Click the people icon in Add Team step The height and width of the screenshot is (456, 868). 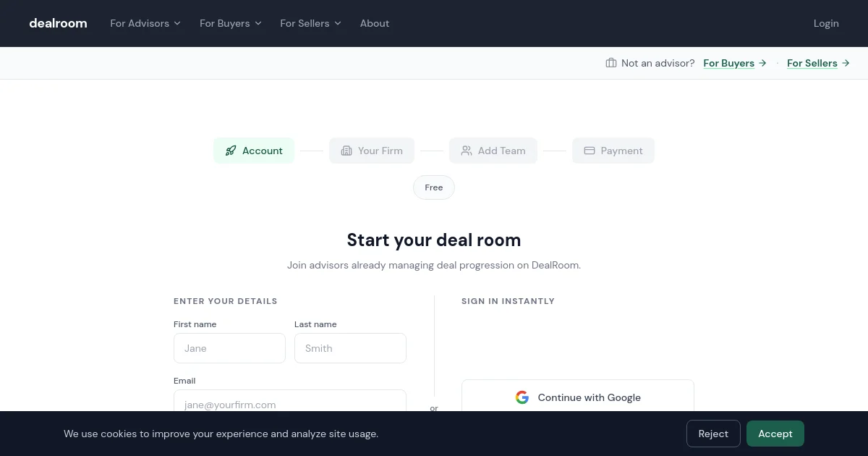[x=467, y=151]
